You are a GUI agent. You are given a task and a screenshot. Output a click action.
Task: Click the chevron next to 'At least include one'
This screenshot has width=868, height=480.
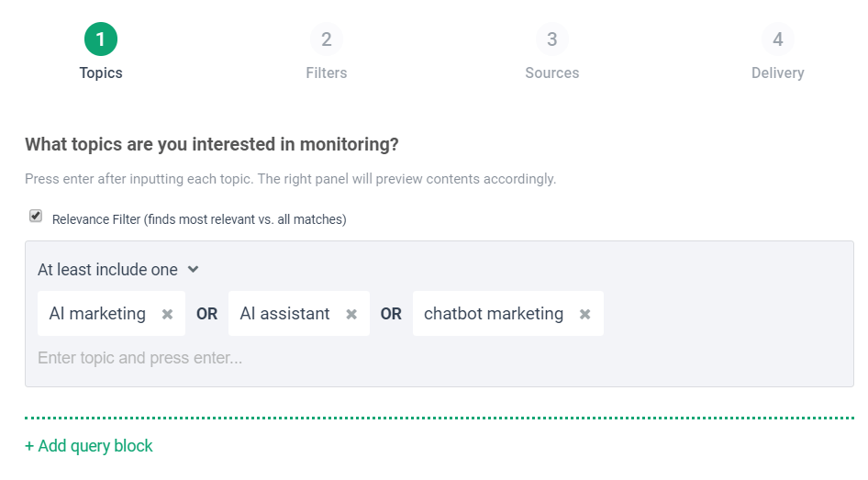click(x=193, y=270)
